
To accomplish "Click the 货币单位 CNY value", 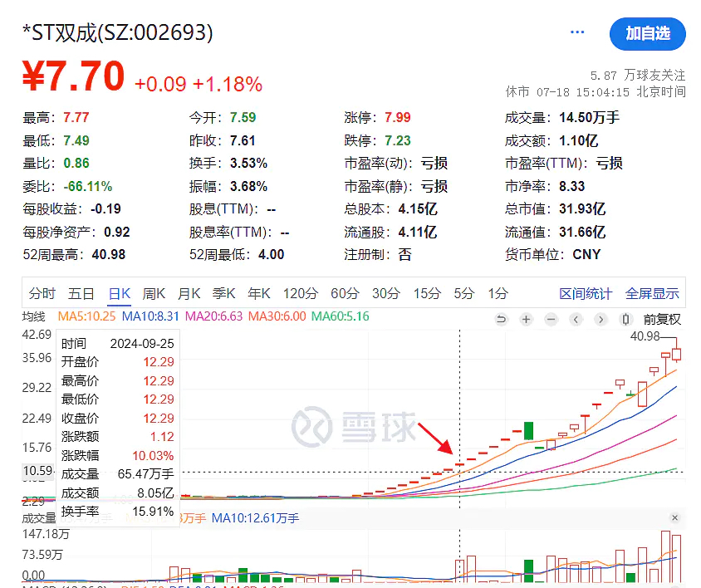I will [586, 254].
